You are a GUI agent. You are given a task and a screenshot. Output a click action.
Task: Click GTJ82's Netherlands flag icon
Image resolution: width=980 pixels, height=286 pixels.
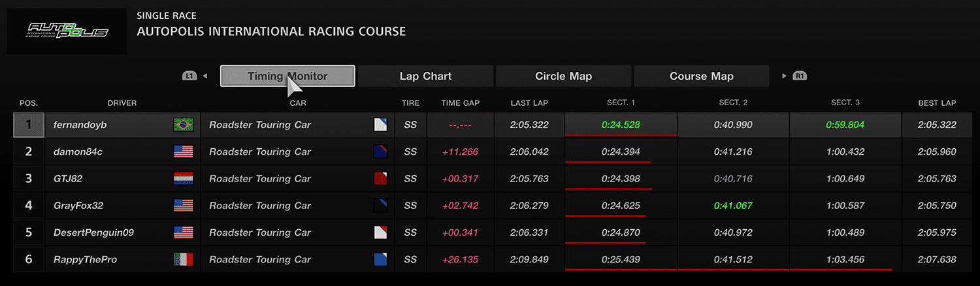184,179
